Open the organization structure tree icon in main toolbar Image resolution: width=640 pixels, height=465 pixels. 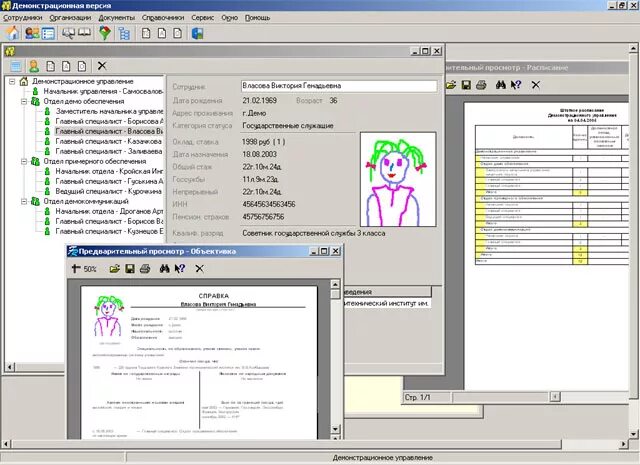tap(124, 33)
